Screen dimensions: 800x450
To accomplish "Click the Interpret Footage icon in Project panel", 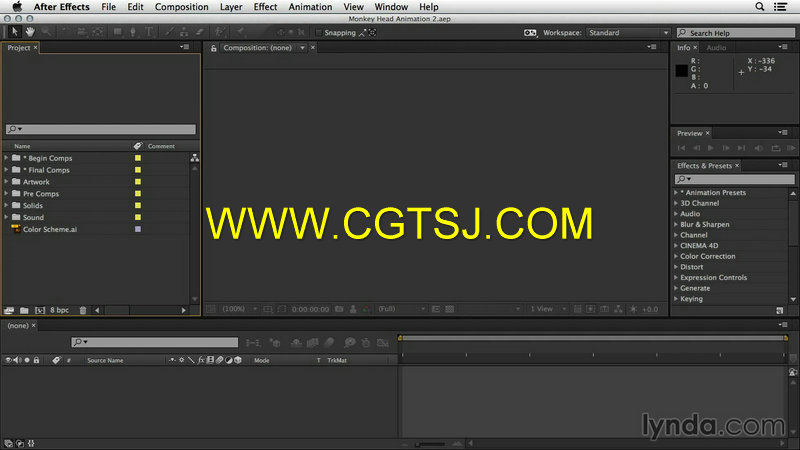I will [x=9, y=310].
